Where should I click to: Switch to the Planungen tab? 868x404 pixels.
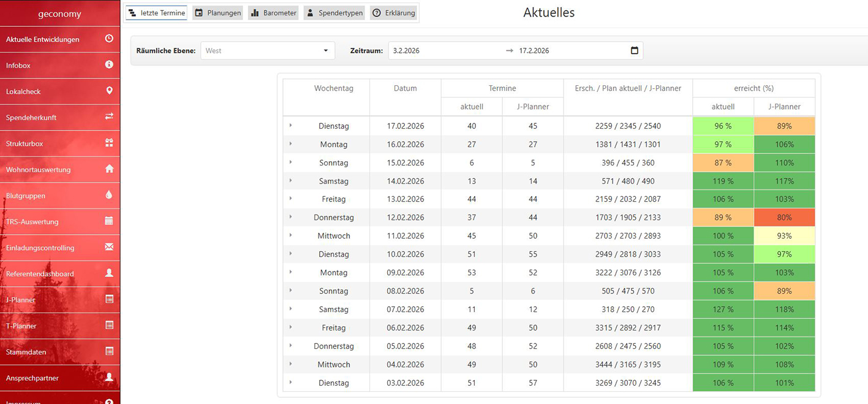click(217, 13)
